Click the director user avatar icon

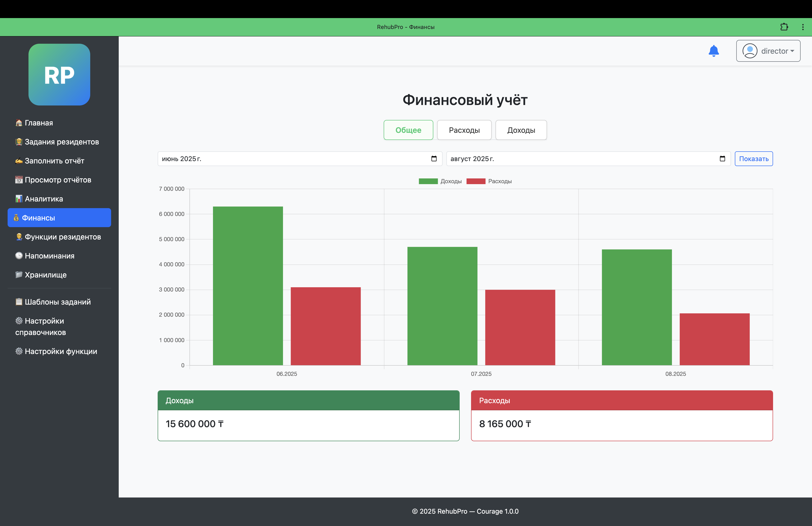pyautogui.click(x=750, y=51)
